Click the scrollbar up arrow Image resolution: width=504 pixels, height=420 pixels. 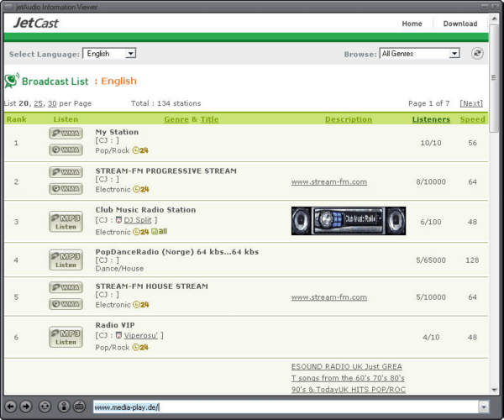[x=494, y=18]
